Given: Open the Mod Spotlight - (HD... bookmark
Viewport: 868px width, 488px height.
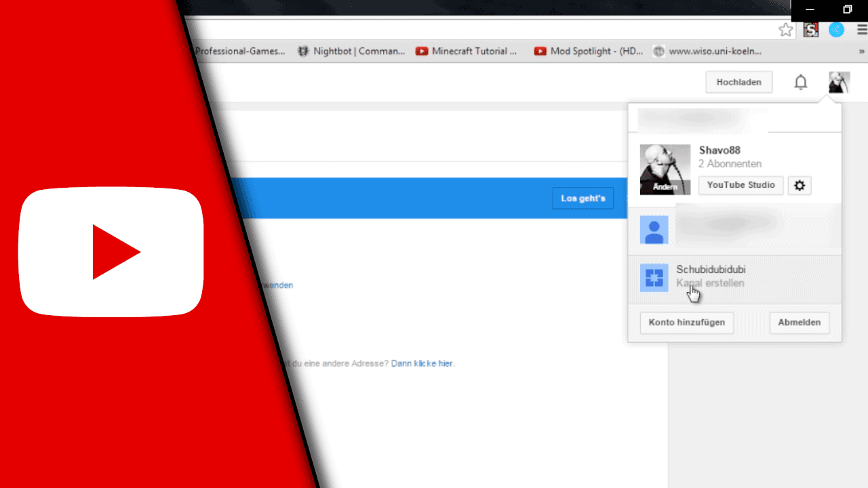Looking at the screenshot, I should tap(589, 51).
